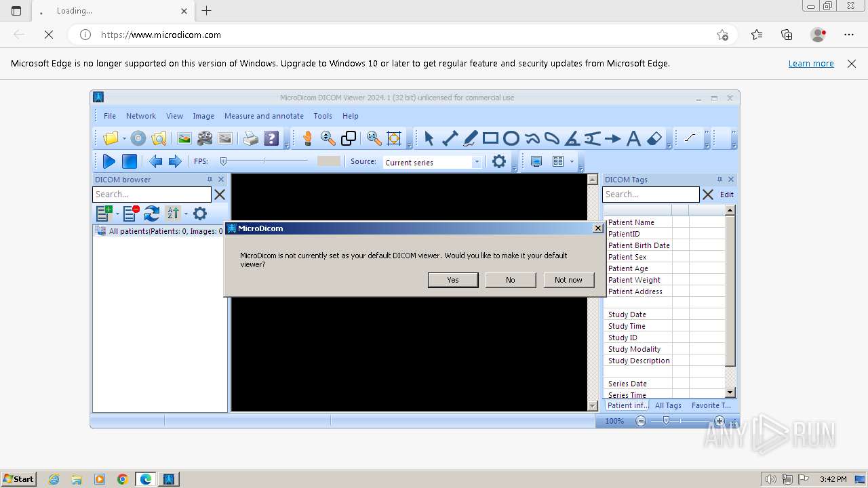Viewport: 868px width, 488px height.
Task: Open help via the question mark icon
Action: [x=271, y=138]
